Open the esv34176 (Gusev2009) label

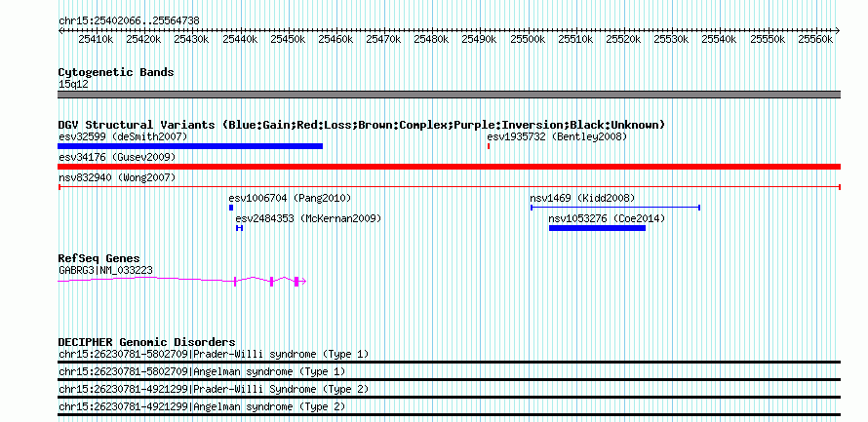tap(117, 157)
